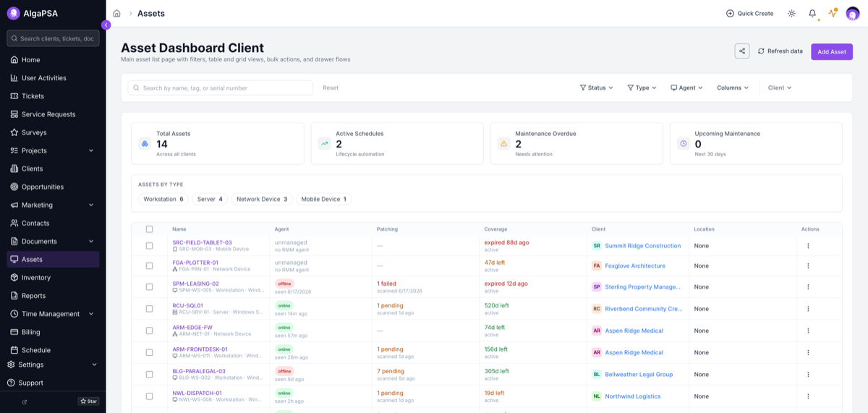Viewport: 868px width, 413px height.
Task: Open Tickets in the sidebar
Action: click(53, 96)
